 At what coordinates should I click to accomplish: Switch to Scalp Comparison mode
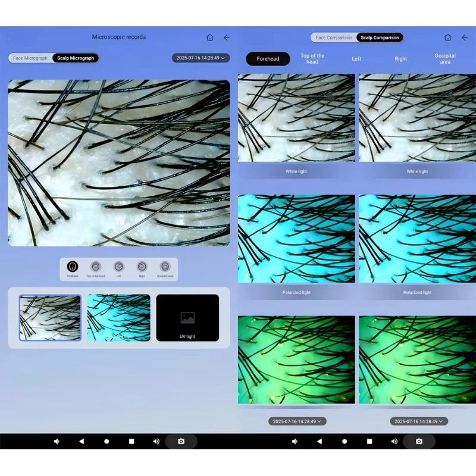click(380, 37)
